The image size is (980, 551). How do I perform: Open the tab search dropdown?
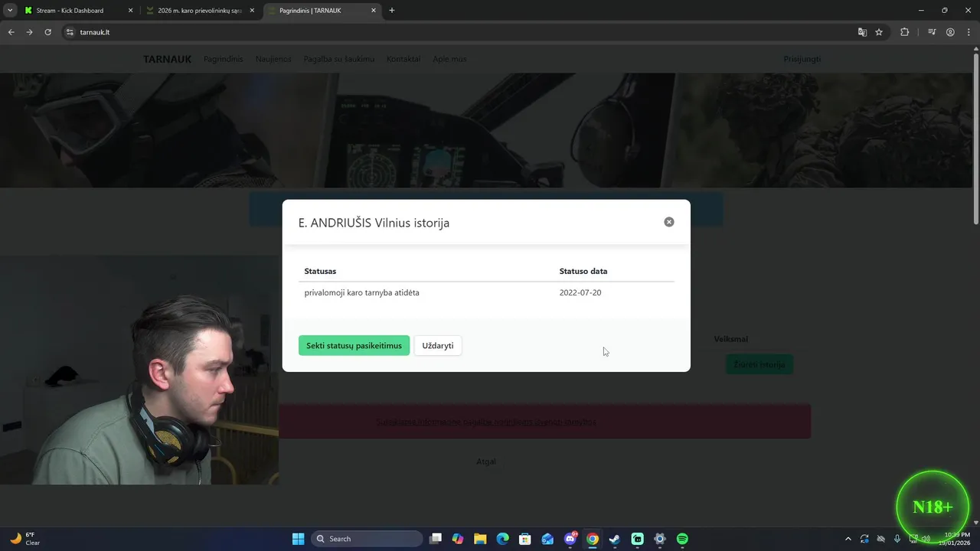(10, 11)
